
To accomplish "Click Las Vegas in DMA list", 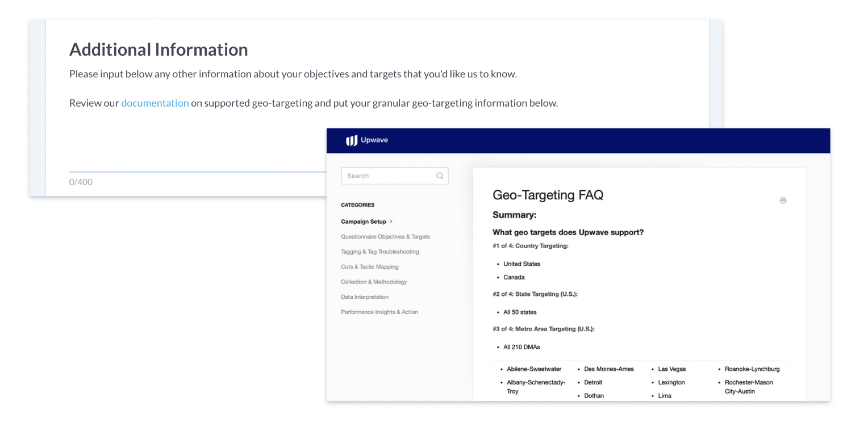I will pyautogui.click(x=672, y=369).
